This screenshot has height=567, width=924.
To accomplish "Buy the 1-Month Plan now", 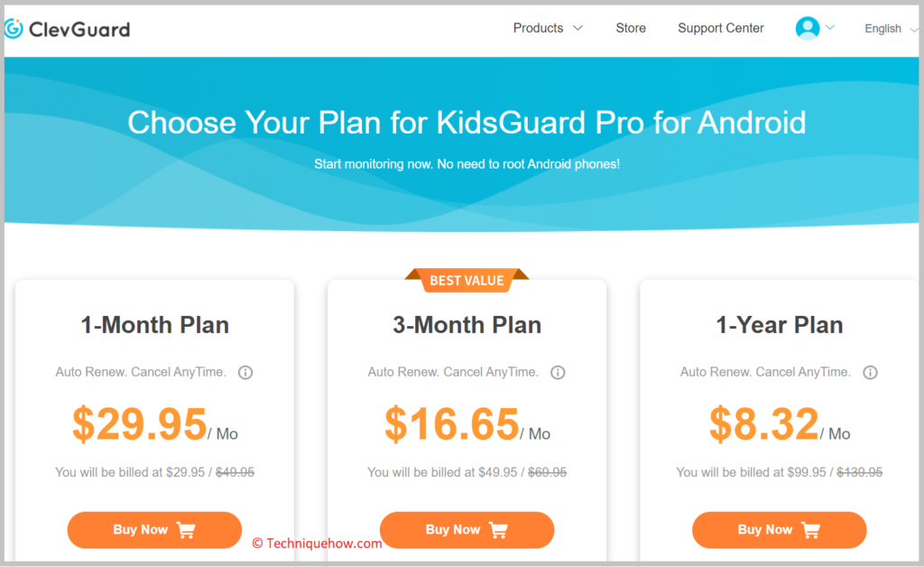I will pyautogui.click(x=154, y=530).
